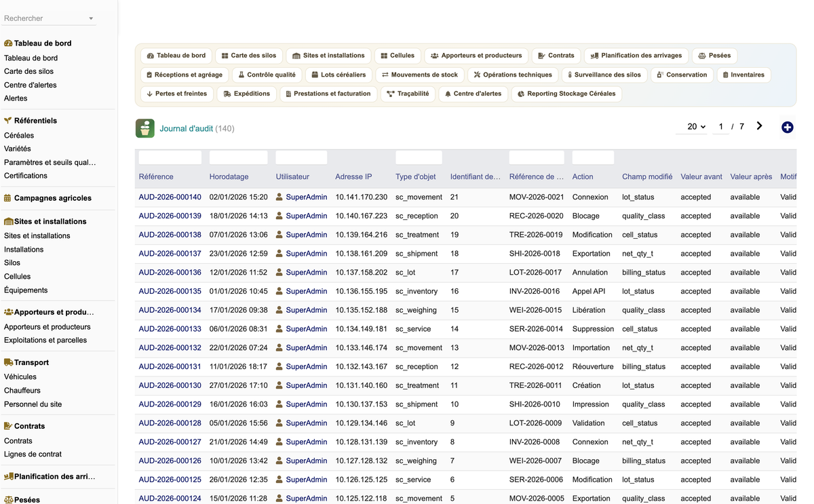
Task: Click the blue plus add-record icon
Action: [x=788, y=127]
